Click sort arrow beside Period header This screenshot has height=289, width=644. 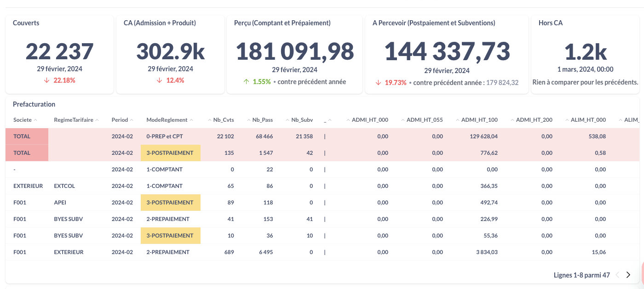point(132,120)
